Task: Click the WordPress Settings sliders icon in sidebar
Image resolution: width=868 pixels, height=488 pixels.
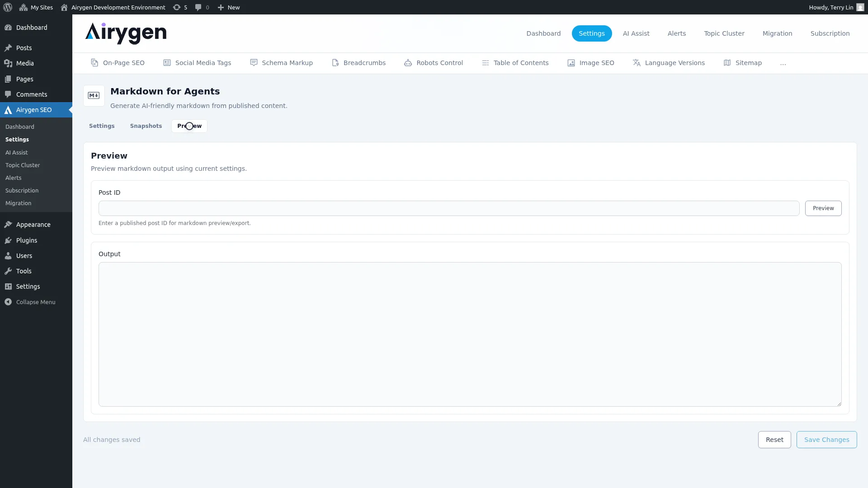Action: (x=8, y=286)
